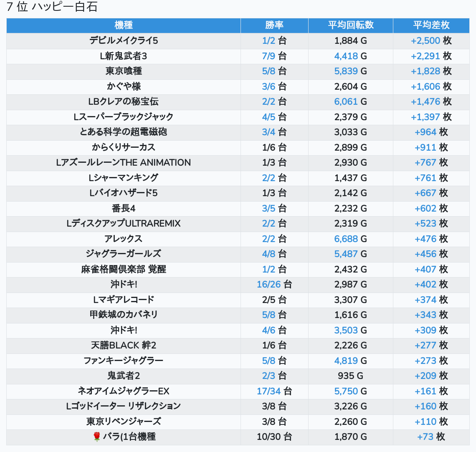Click the rose icon beside バラ(1台機種
Image resolution: width=476 pixels, height=452 pixels.
coord(97,437)
